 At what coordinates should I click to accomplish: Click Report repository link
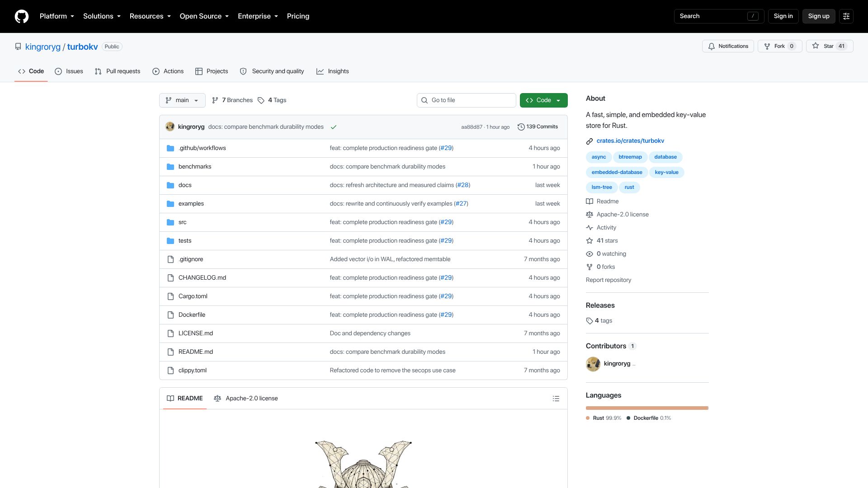(609, 280)
